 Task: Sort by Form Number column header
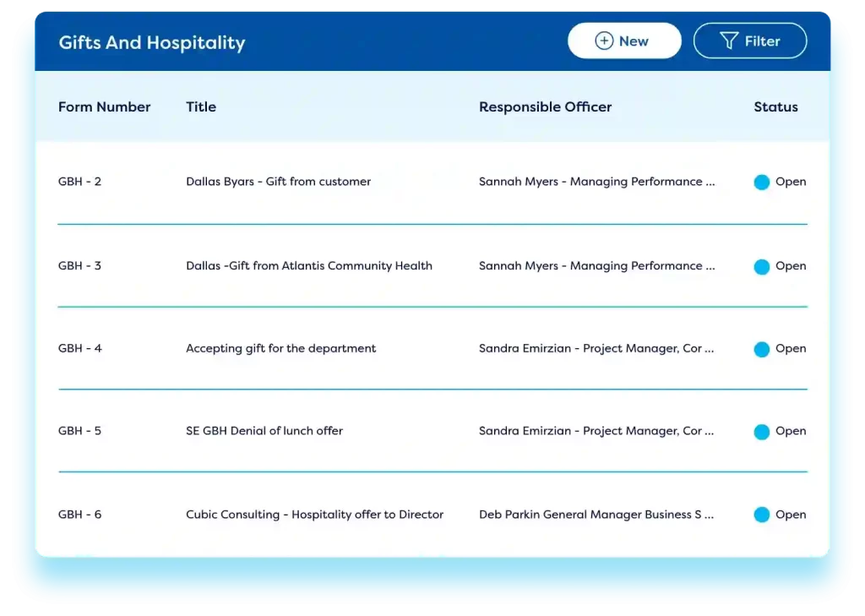tap(104, 107)
